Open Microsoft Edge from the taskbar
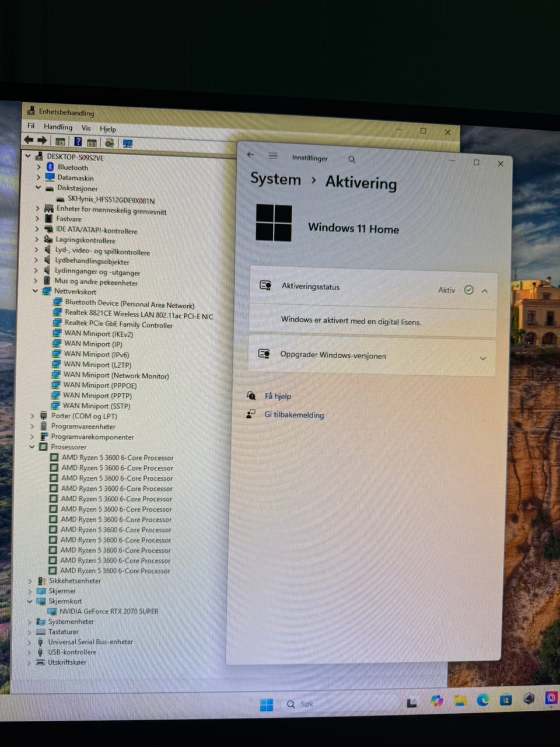The width and height of the screenshot is (560, 747). (x=483, y=699)
